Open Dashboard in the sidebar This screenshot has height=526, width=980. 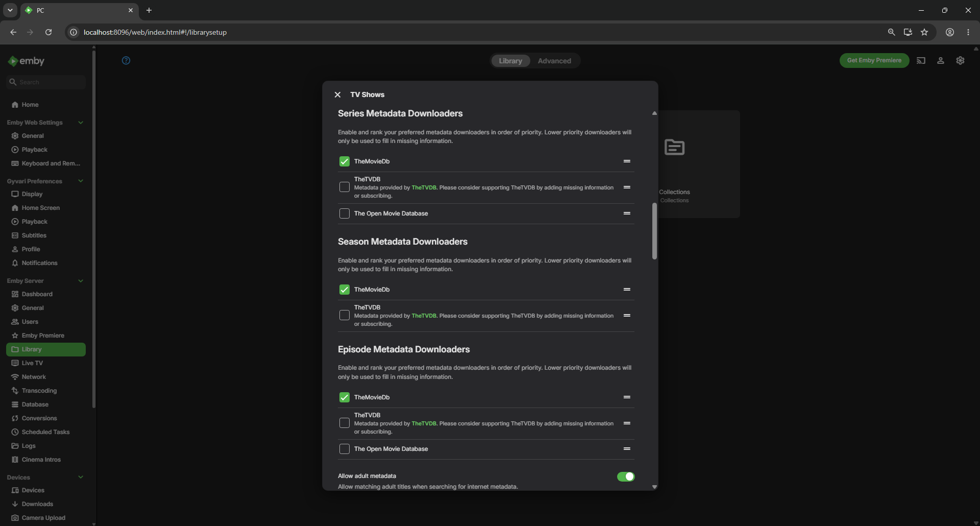coord(46,294)
